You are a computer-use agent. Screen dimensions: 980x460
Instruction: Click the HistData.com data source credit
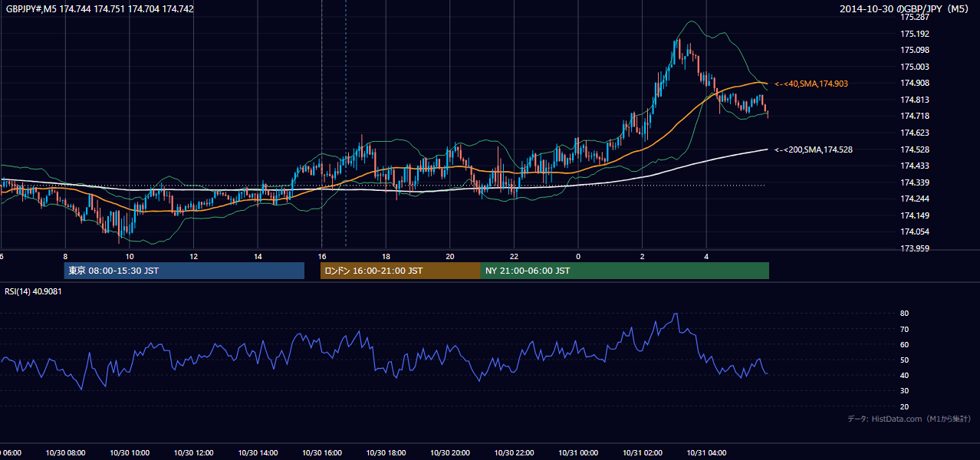coord(909,419)
